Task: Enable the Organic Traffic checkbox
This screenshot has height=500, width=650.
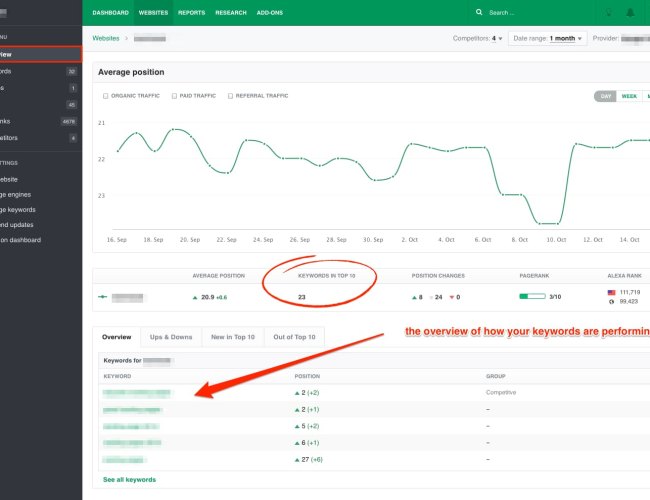Action: 105,96
